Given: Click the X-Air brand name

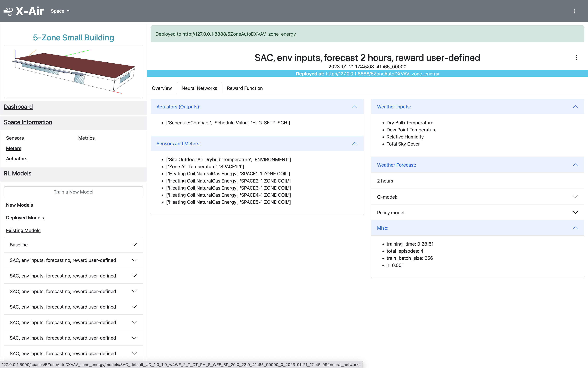Looking at the screenshot, I should [30, 11].
